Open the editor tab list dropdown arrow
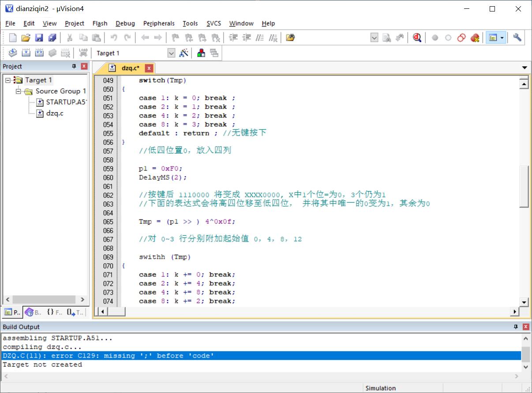The height and width of the screenshot is (393, 532). point(525,68)
